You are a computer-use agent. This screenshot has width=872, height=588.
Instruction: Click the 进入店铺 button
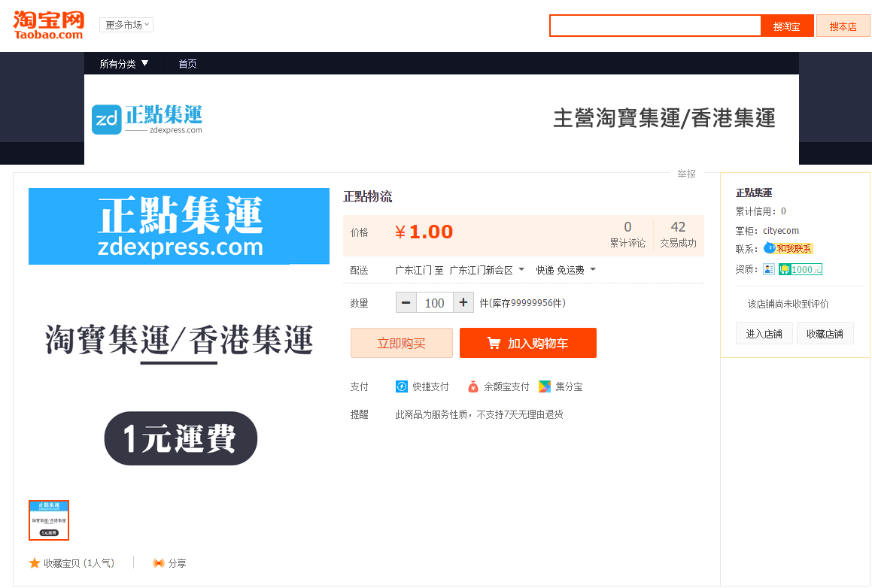764,333
